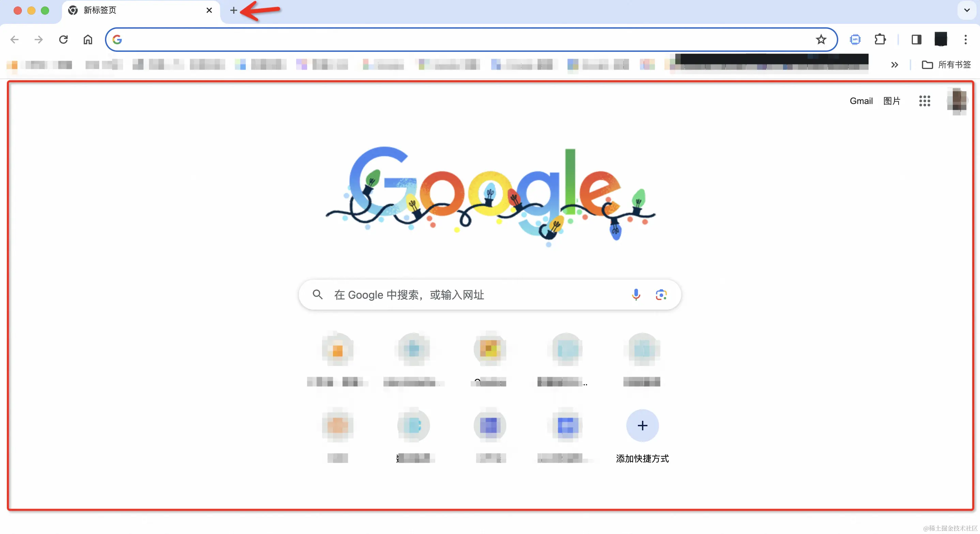
Task: Show hidden bookmarks with double chevron
Action: coord(894,65)
